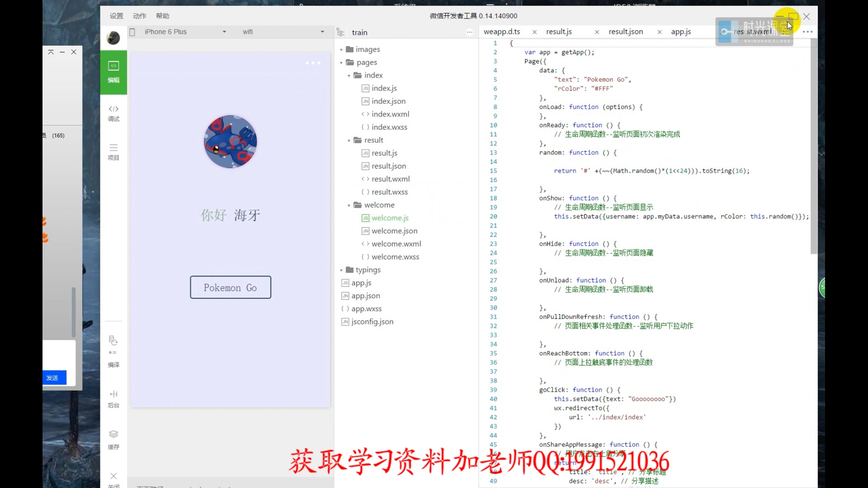The image size is (868, 488).
Task: Click the 编译 (compile) sidebar icon
Action: coord(113,352)
